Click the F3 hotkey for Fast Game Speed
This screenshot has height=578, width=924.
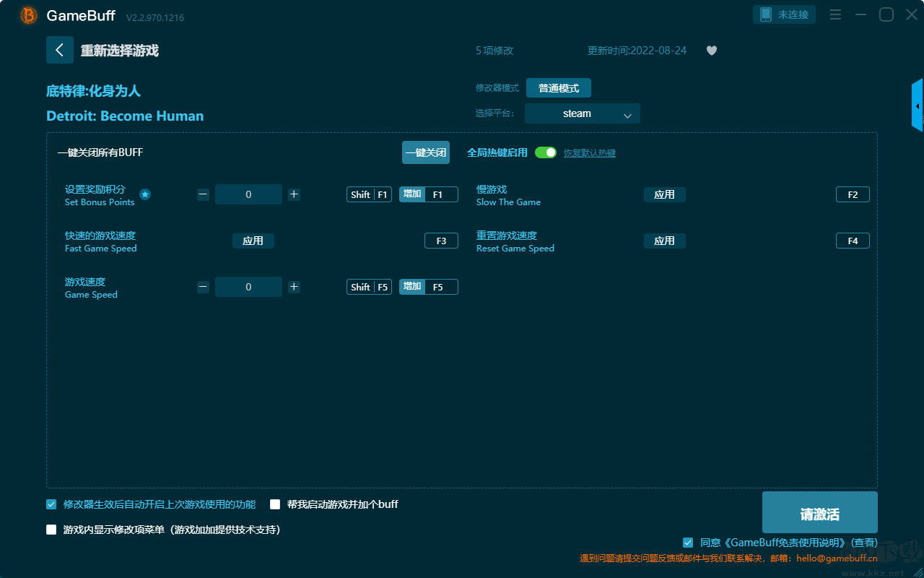click(x=441, y=241)
